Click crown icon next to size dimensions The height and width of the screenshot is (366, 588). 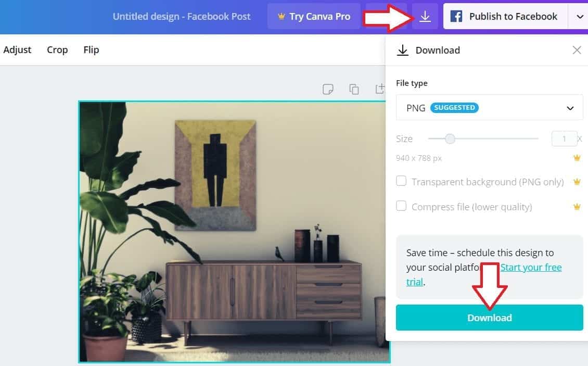577,158
